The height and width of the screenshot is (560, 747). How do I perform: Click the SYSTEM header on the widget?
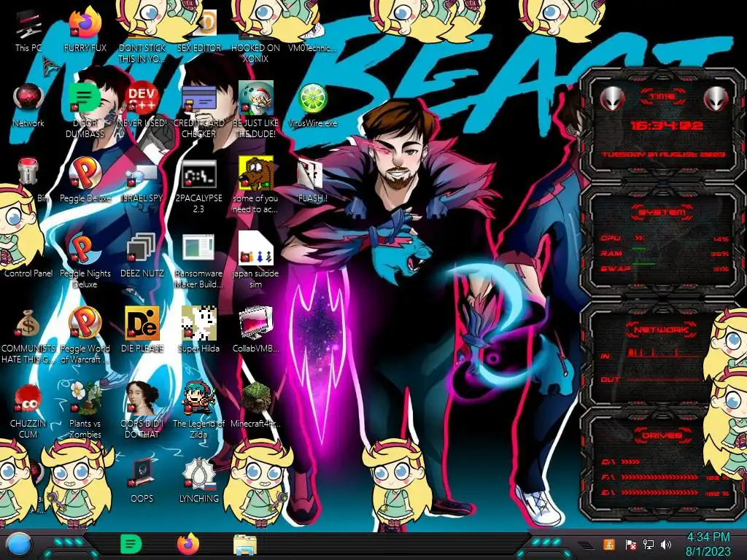tap(662, 212)
